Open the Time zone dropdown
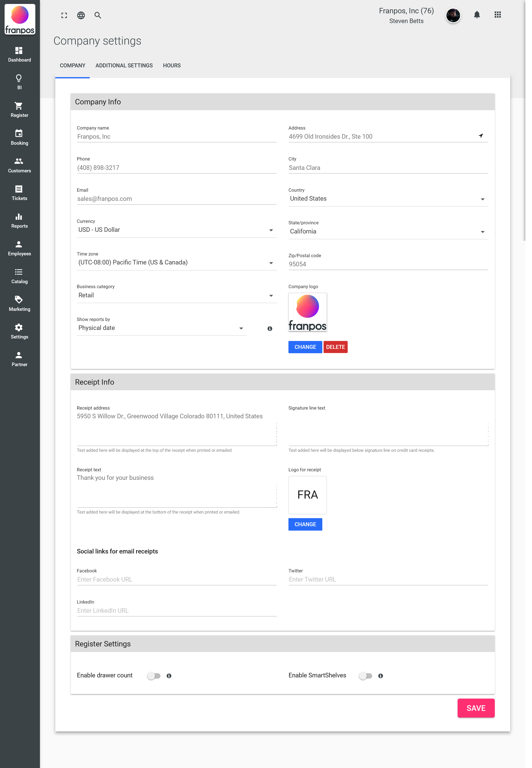The height and width of the screenshot is (768, 532). [176, 262]
